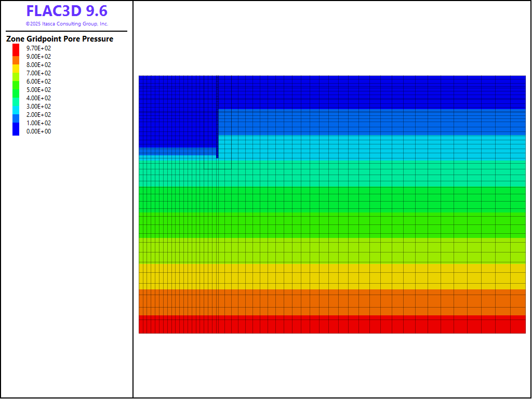Screen dimensions: 532x399
Task: Click the red contour band at the model base
Action: point(332,324)
